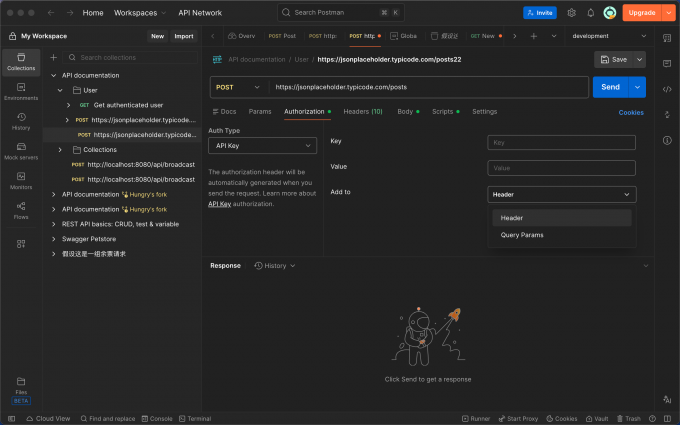
Task: Open the Environments sidebar panel
Action: (21, 92)
